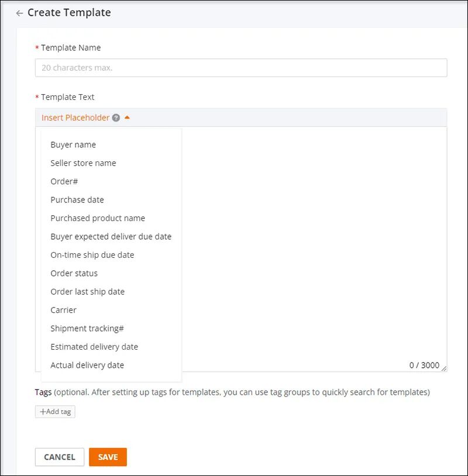Screen dimensions: 468x476
Task: Click the Template Name input field
Action: click(x=241, y=68)
